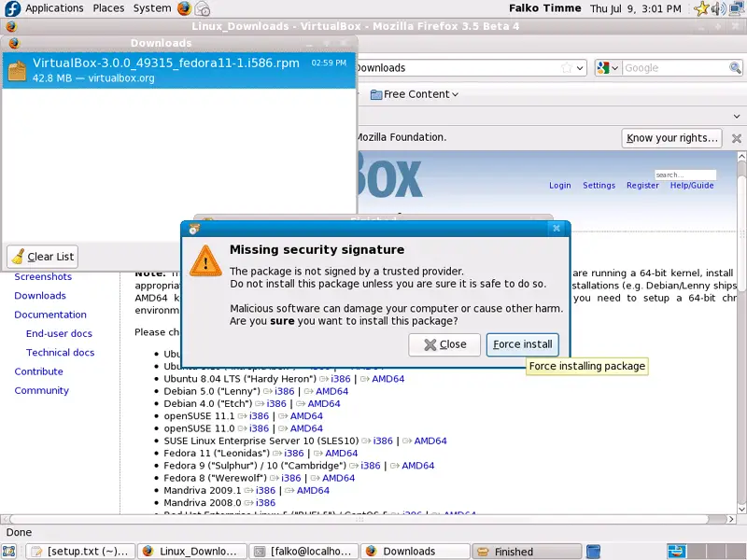Click the page vertical scrollbar down arrow
747x560 pixels.
pyautogui.click(x=741, y=509)
